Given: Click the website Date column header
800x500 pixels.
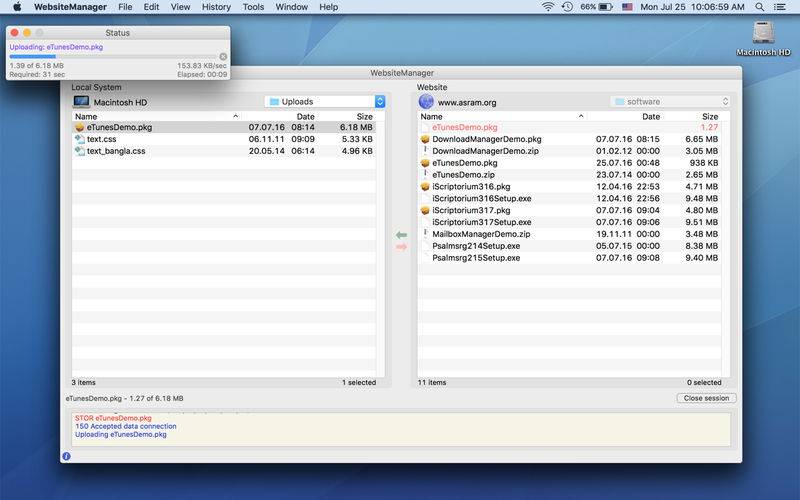Looking at the screenshot, I should pyautogui.click(x=651, y=116).
